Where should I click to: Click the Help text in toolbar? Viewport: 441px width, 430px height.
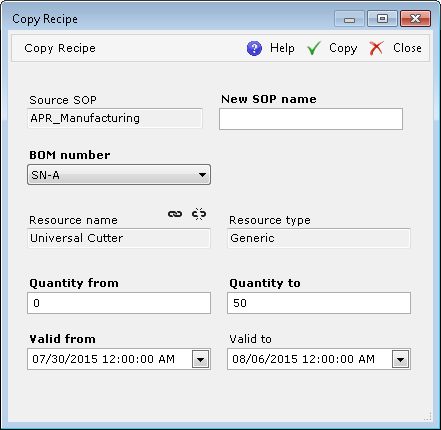[282, 48]
